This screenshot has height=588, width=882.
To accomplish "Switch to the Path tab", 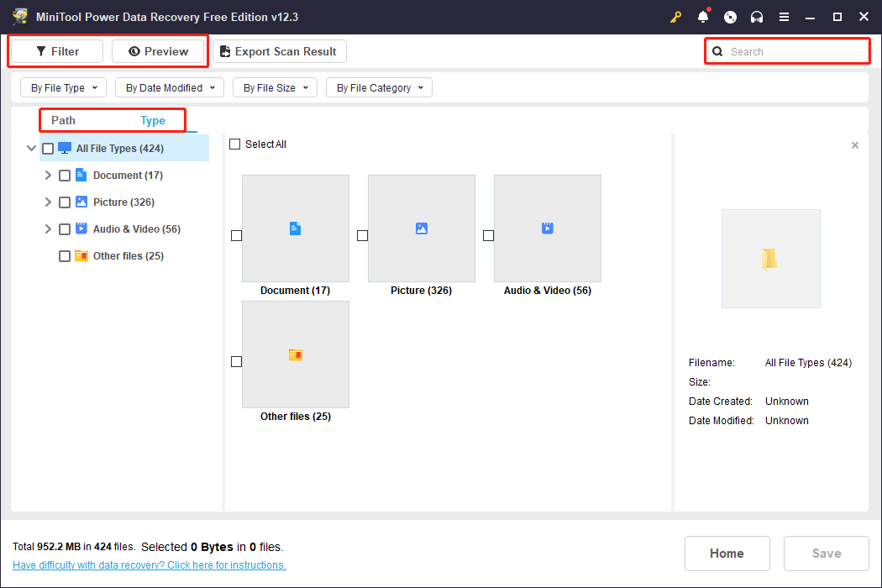I will tap(62, 120).
